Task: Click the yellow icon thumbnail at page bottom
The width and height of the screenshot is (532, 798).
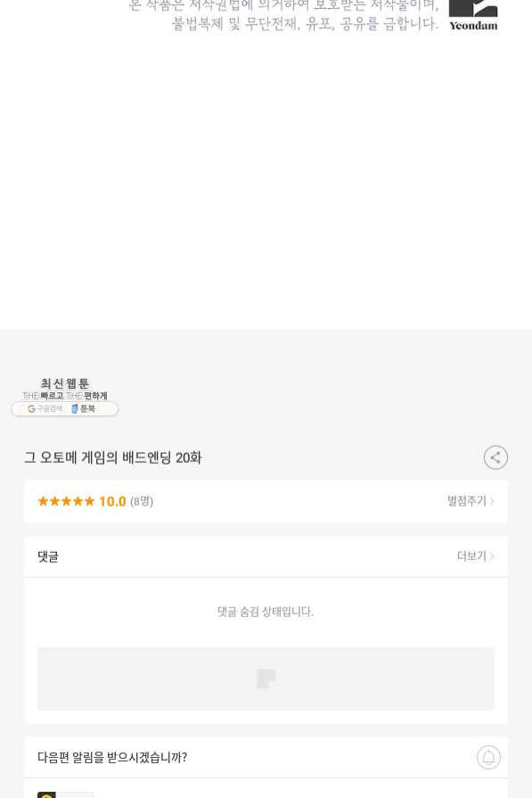Action: click(x=46, y=794)
